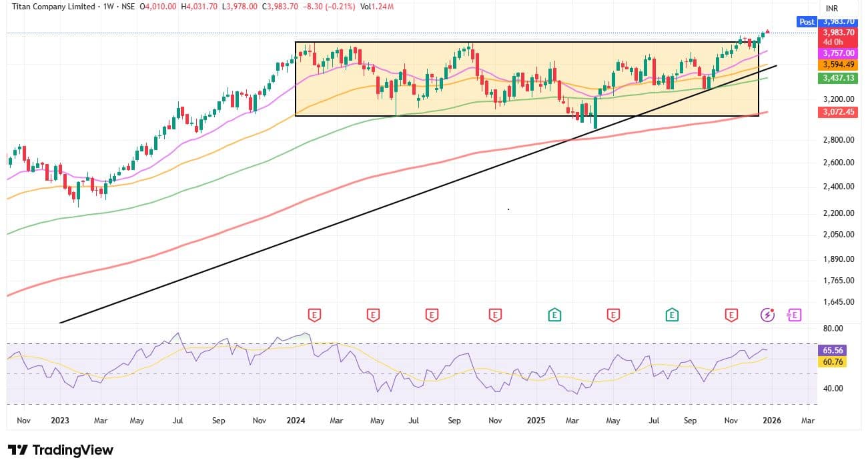
Task: Click the 2,050.00 price axis label
Action: click(x=839, y=235)
